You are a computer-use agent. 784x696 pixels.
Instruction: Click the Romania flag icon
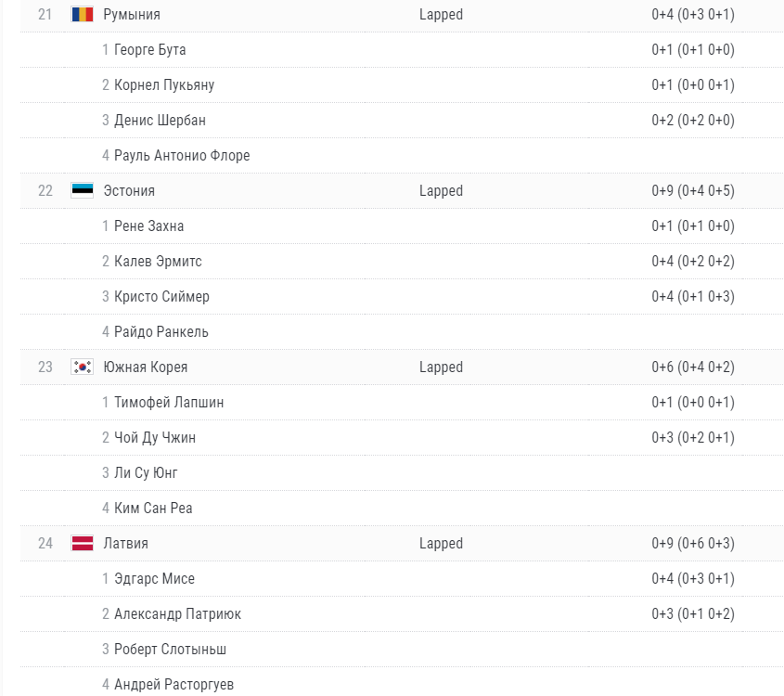click(x=82, y=15)
